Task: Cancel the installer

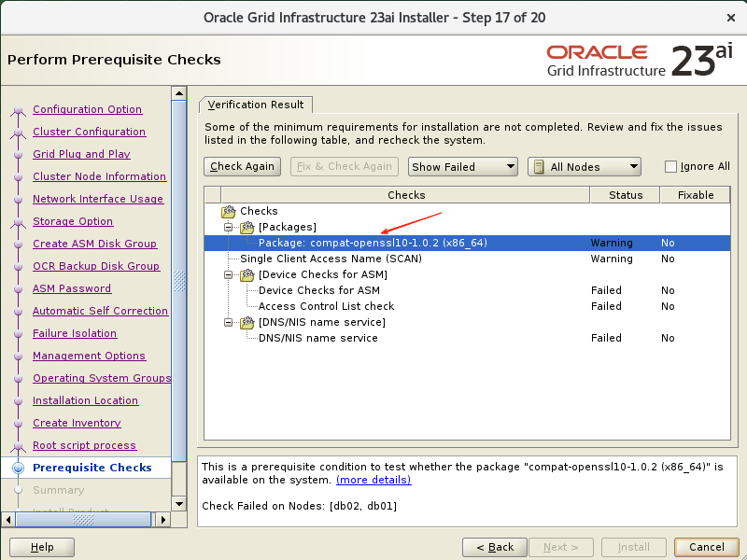Action: click(707, 547)
